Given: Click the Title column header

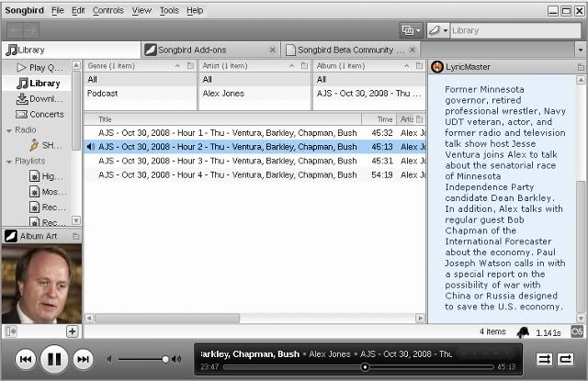Looking at the screenshot, I should [x=222, y=119].
